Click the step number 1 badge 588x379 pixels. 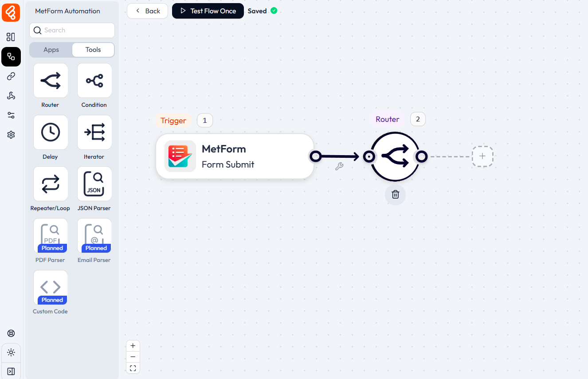(x=205, y=121)
